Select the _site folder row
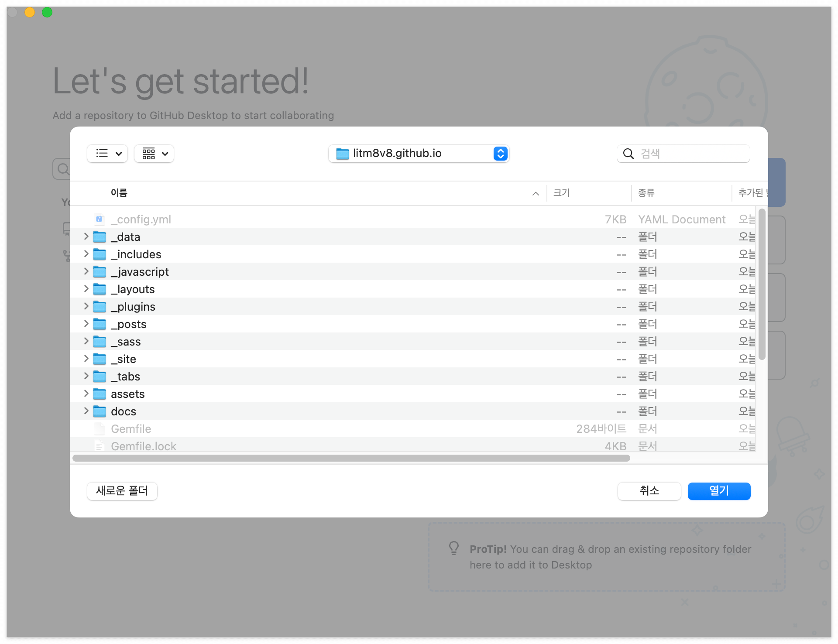This screenshot has height=644, width=838. [x=306, y=359]
